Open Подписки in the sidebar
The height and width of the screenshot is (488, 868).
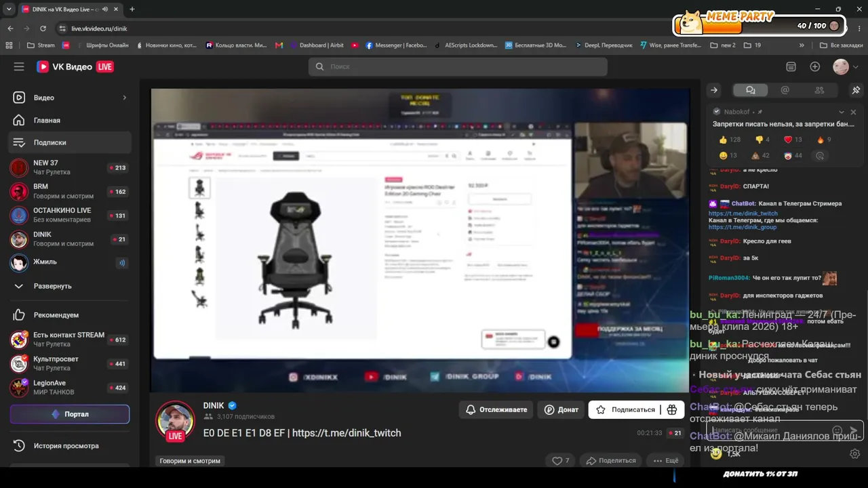(x=70, y=142)
